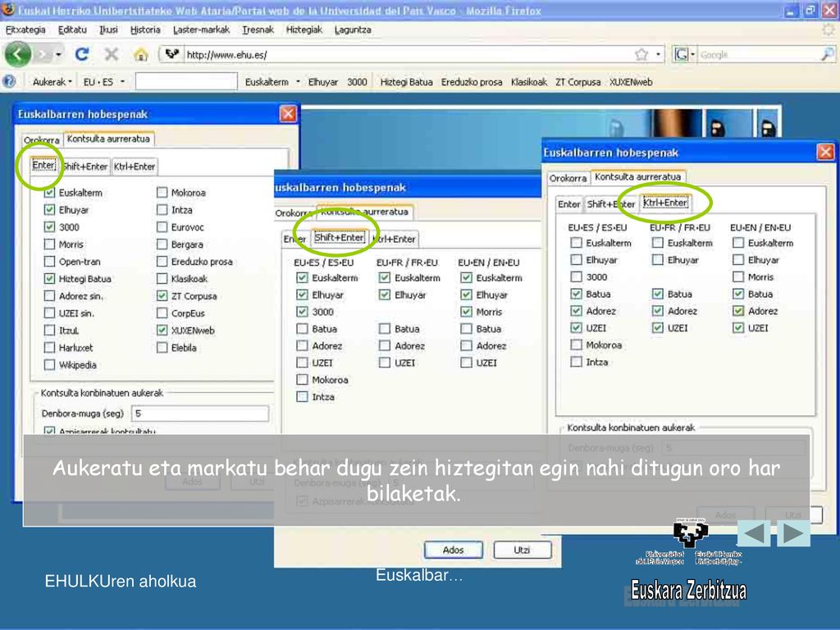Toggle ZT Corpusa checkbox

point(162,295)
